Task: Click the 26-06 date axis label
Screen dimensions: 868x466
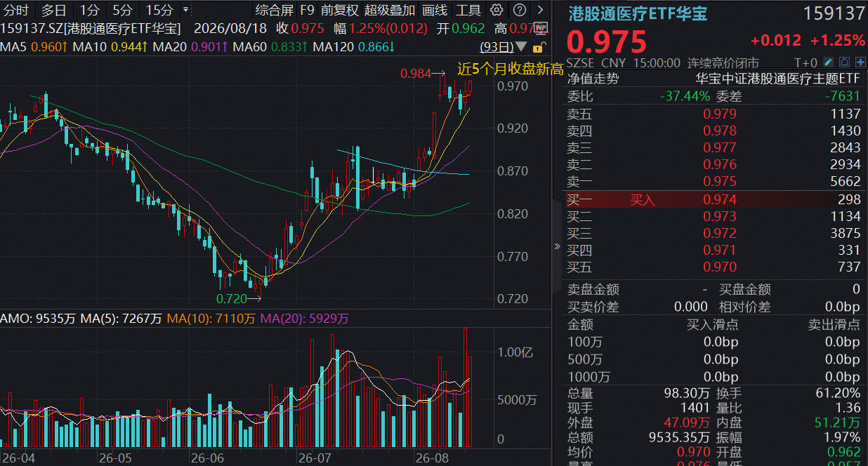Action: 207,458
